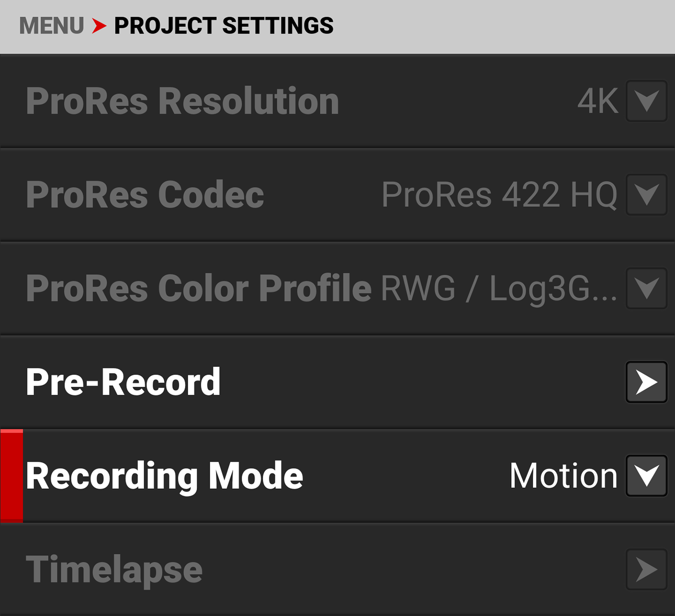Click the Pre-Record right arrow icon

[x=647, y=381]
